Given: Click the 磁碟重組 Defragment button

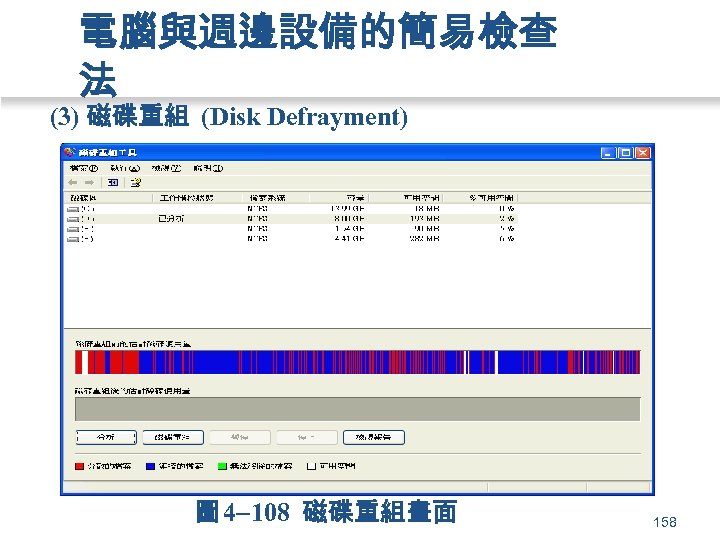Looking at the screenshot, I should pyautogui.click(x=173, y=437).
